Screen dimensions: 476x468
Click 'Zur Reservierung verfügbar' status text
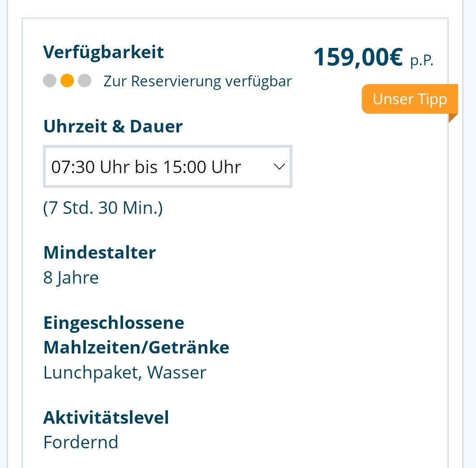[x=197, y=81]
